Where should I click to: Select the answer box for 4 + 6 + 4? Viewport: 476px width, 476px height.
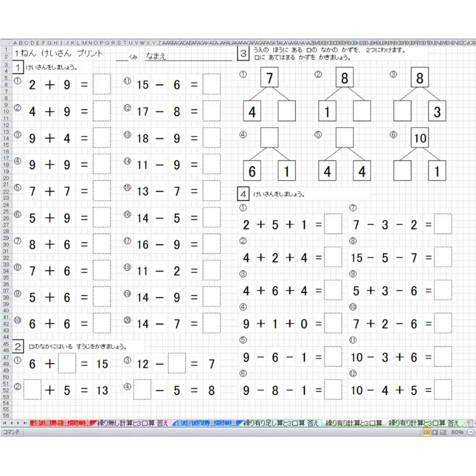click(333, 290)
